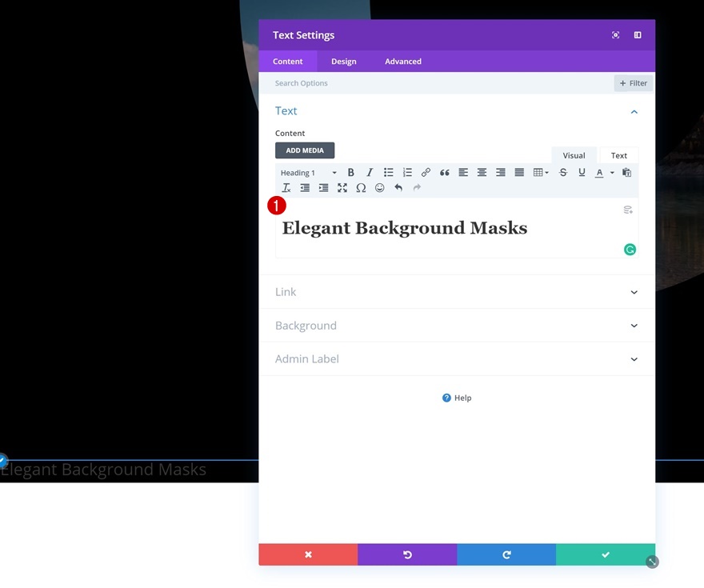The image size is (704, 588).
Task: Undo the last editor change
Action: coord(398,188)
